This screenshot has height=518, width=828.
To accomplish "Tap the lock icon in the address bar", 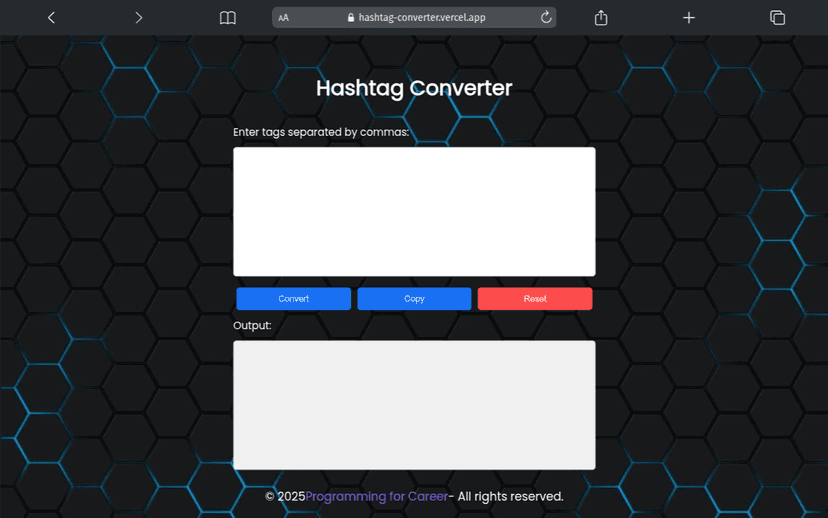I will pos(351,17).
